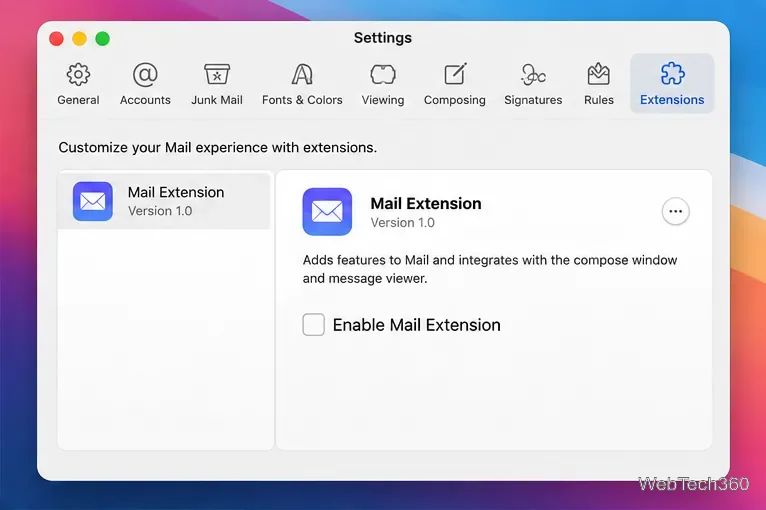Screen dimensions: 766x510
Task: Switch to the Viewing tab
Action: 383,84
